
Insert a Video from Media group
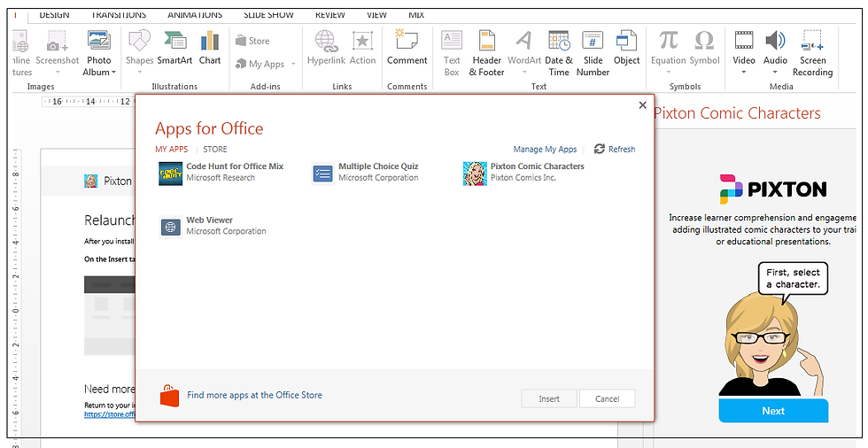tap(744, 54)
